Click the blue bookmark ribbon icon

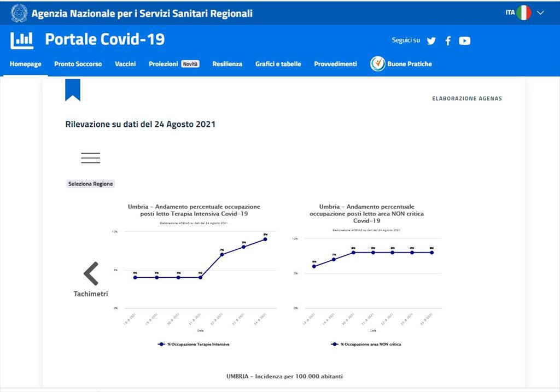[x=73, y=90]
